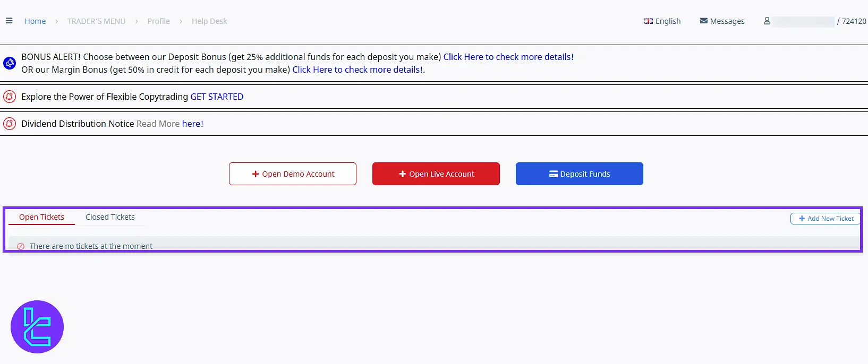Switch to the Closed Tickets tab

click(x=110, y=217)
